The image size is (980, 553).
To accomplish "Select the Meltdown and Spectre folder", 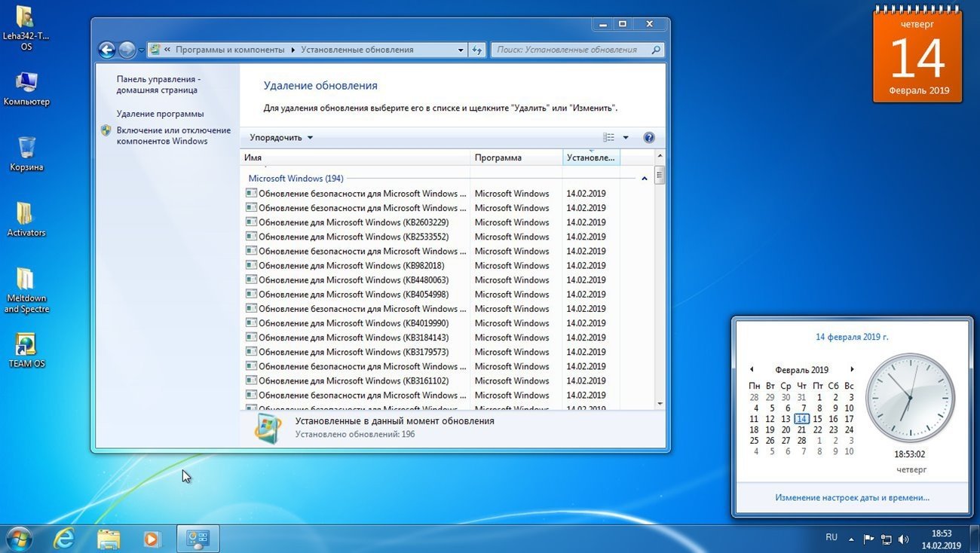I will 26,290.
